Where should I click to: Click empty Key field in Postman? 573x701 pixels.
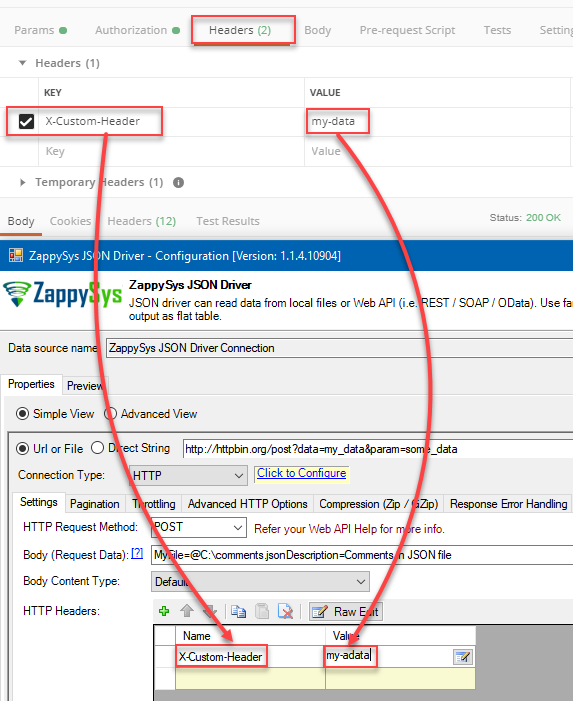(x=172, y=151)
